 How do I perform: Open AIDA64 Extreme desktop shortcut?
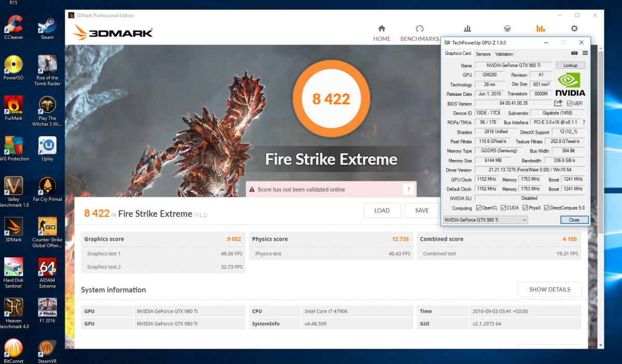click(47, 273)
